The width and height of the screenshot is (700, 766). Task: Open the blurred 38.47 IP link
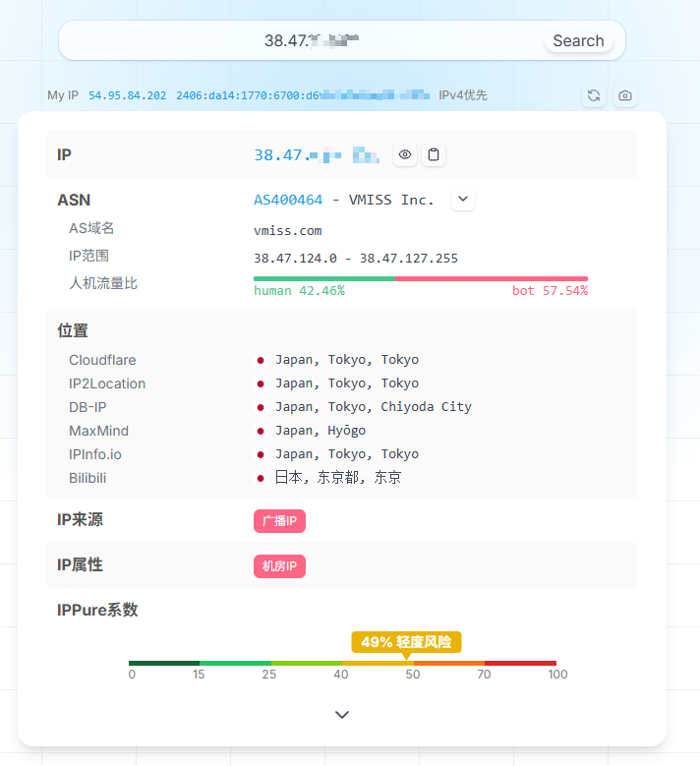pyautogui.click(x=317, y=155)
